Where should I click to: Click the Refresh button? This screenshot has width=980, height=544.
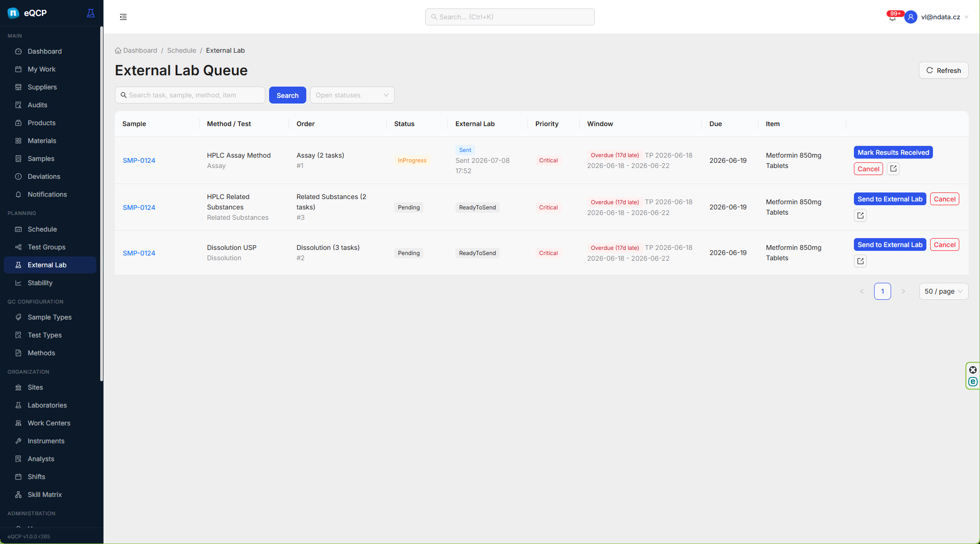[943, 70]
